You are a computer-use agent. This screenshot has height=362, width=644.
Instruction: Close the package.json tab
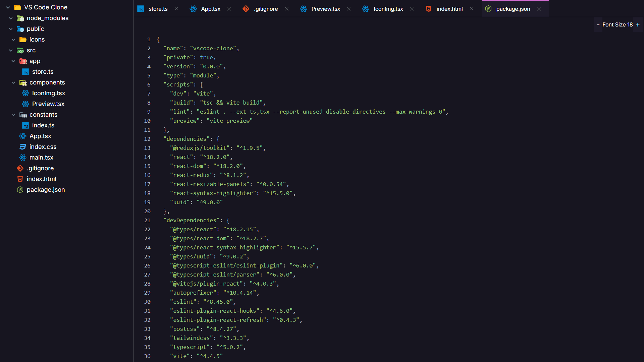click(x=539, y=9)
